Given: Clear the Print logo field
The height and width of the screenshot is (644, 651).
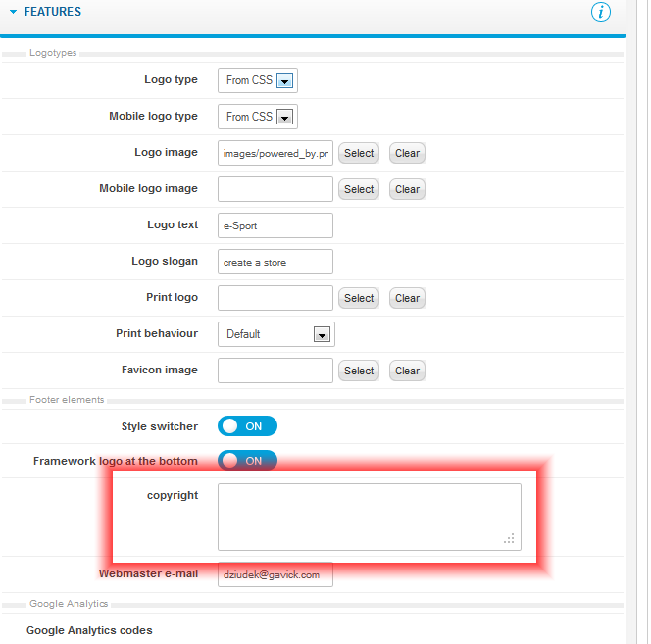Looking at the screenshot, I should click(407, 298).
